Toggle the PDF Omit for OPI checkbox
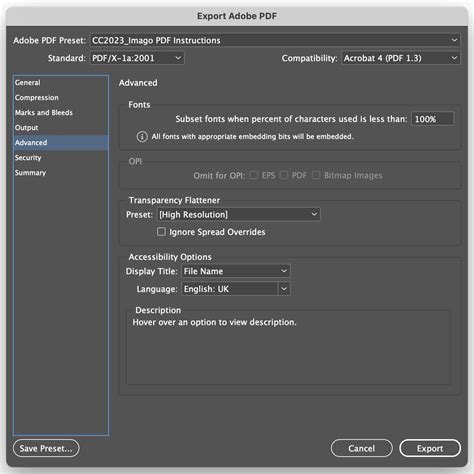Image resolution: width=474 pixels, height=474 pixels. [284, 175]
